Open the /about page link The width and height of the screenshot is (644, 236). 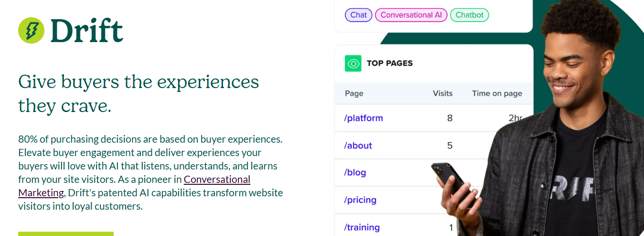(358, 146)
